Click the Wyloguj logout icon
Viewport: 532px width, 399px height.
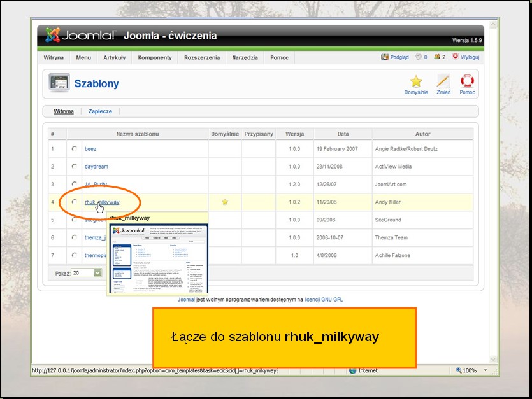455,57
